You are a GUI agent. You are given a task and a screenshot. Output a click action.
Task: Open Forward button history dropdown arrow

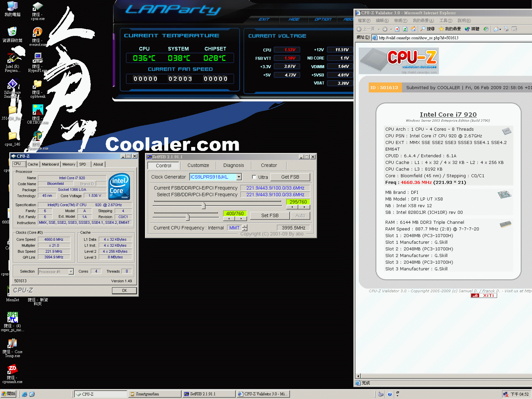pyautogui.click(x=391, y=29)
